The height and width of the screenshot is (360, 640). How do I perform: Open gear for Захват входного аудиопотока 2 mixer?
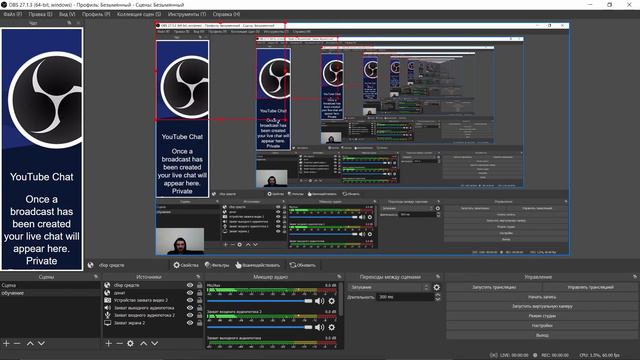pyautogui.click(x=331, y=327)
